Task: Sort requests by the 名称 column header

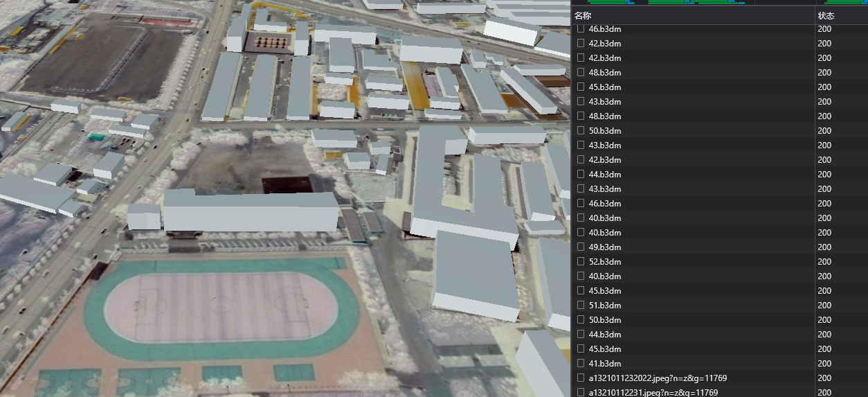Action: click(x=693, y=15)
